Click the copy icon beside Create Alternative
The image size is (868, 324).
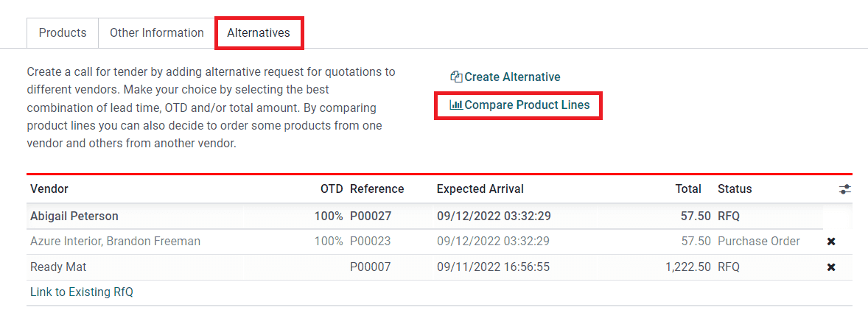point(456,77)
